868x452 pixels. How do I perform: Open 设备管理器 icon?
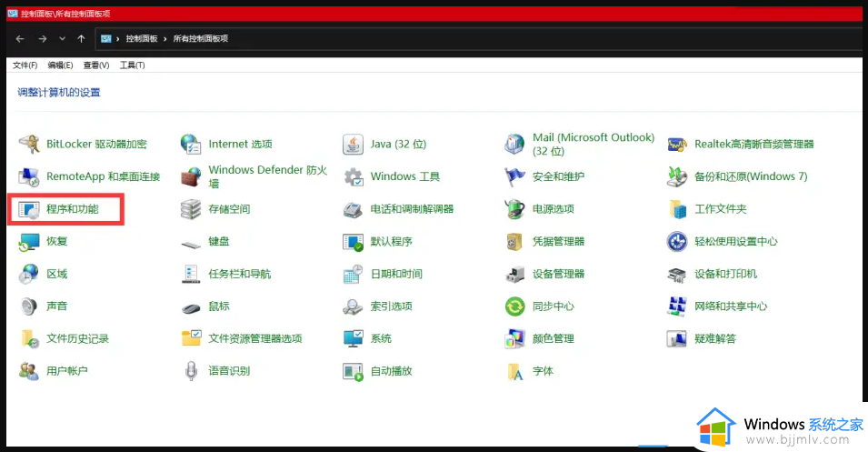(514, 274)
